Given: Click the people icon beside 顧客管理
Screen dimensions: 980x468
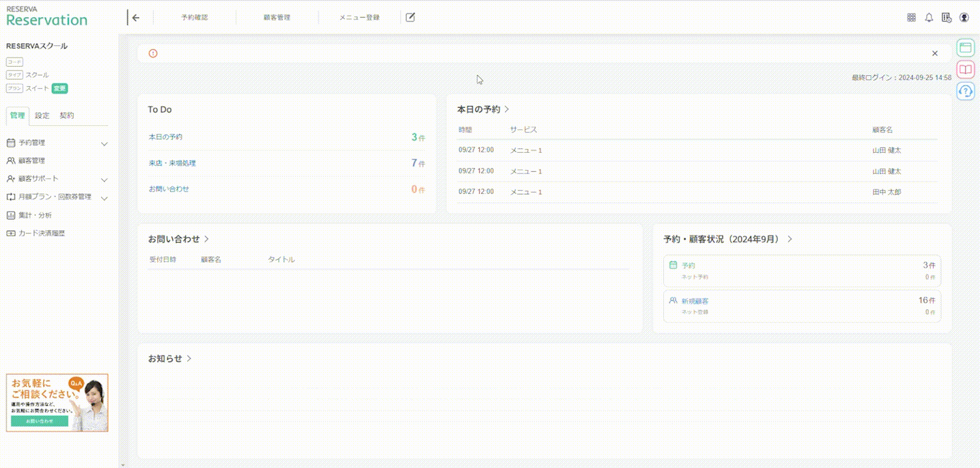Looking at the screenshot, I should 11,160.
